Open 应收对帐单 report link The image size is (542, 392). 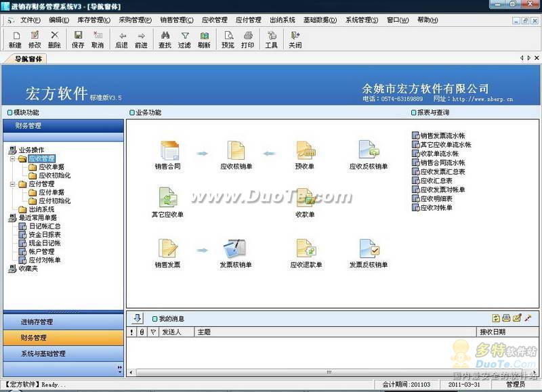coord(436,208)
